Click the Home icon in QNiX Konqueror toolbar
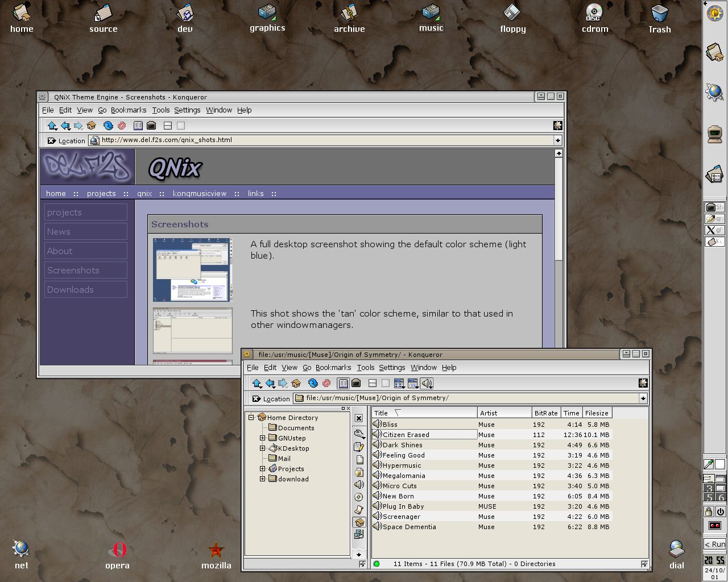Viewport: 728px width, 582px height. point(91,126)
